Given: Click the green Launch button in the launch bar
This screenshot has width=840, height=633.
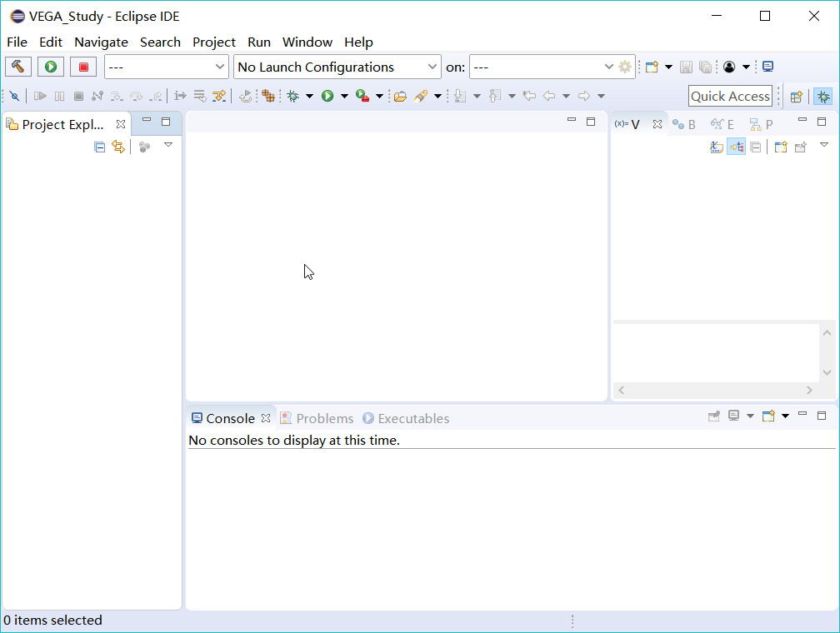Looking at the screenshot, I should point(51,67).
